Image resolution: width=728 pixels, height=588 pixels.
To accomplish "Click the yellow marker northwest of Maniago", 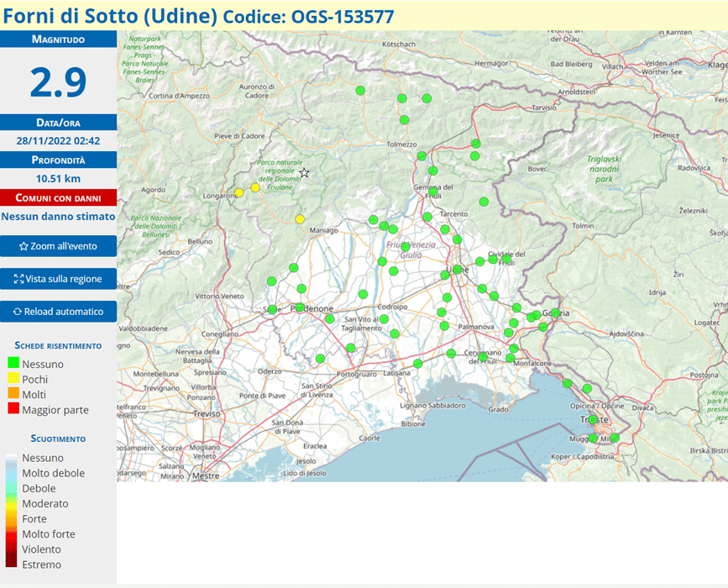I will point(300,219).
